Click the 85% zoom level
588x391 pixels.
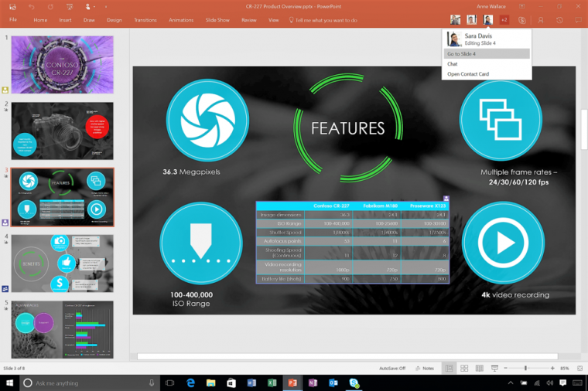click(x=564, y=369)
